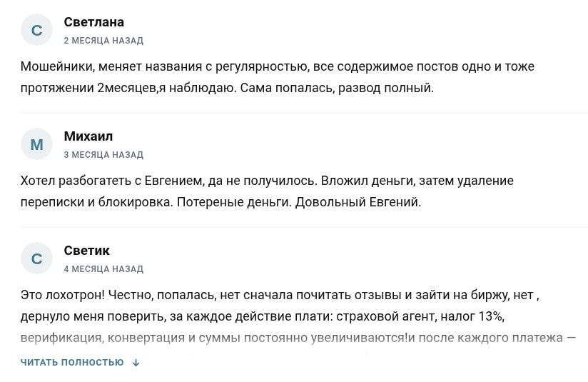Click Светлана's round avatar icon
This screenshot has width=588, height=382.
37,31
